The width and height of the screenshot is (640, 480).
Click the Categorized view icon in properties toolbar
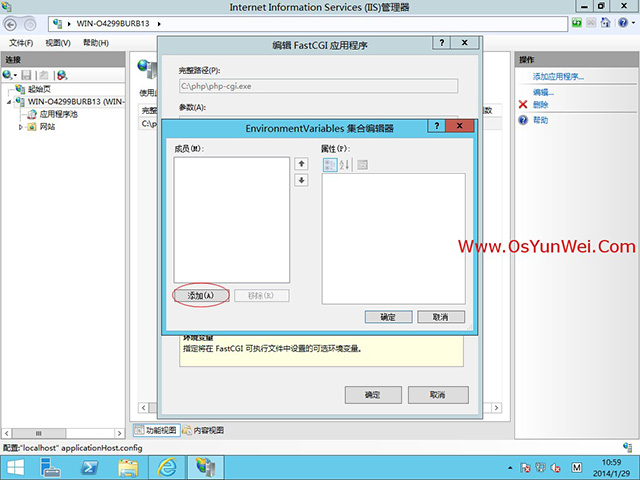[330, 164]
